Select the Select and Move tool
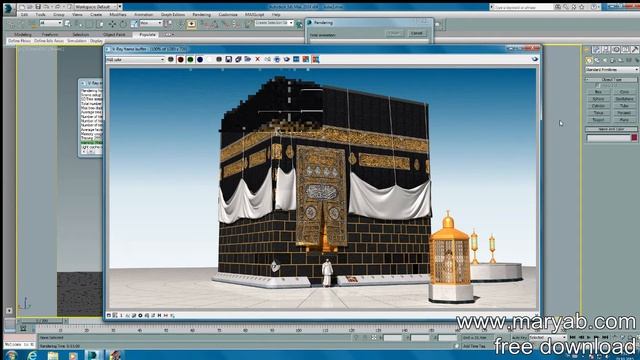Image resolution: width=640 pixels, height=360 pixels. [x=112, y=24]
